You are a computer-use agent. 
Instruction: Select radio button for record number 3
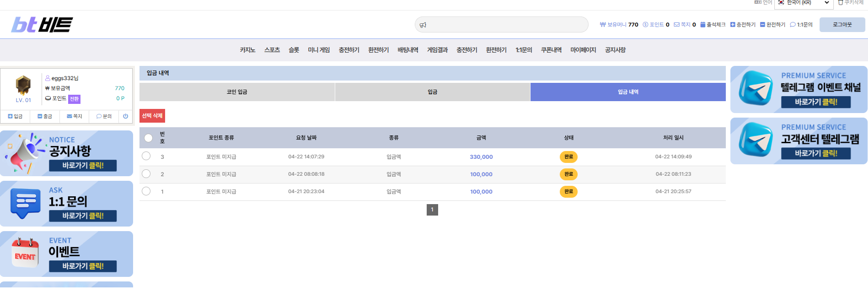[x=146, y=156]
